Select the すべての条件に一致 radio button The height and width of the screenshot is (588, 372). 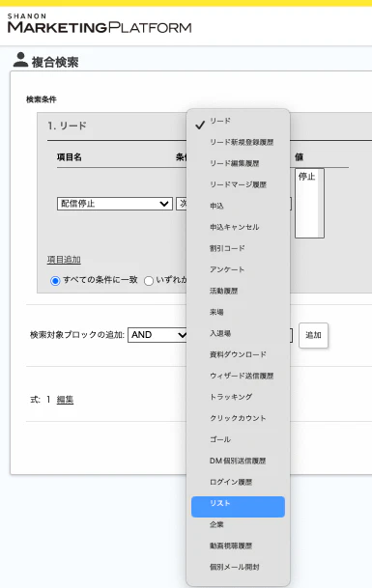click(x=55, y=281)
